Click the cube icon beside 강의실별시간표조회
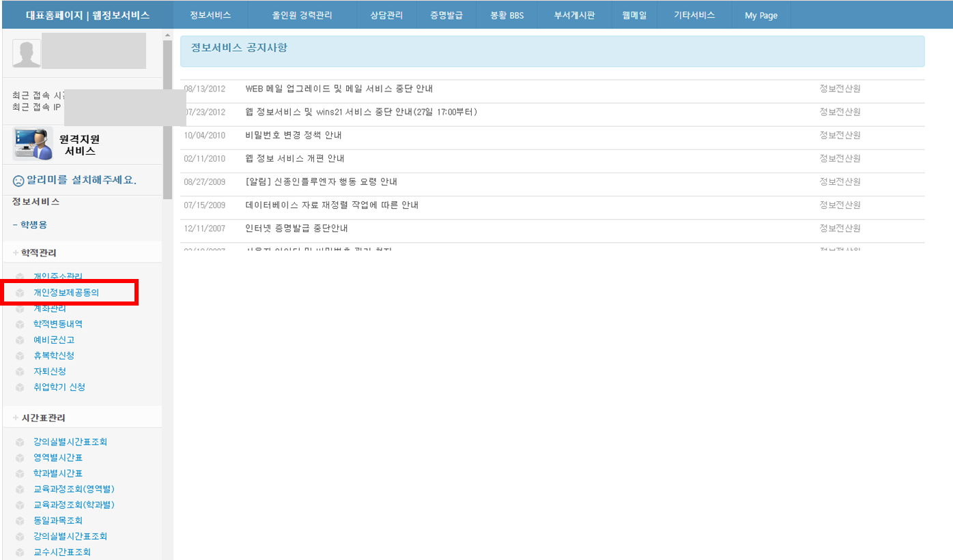 click(x=20, y=442)
